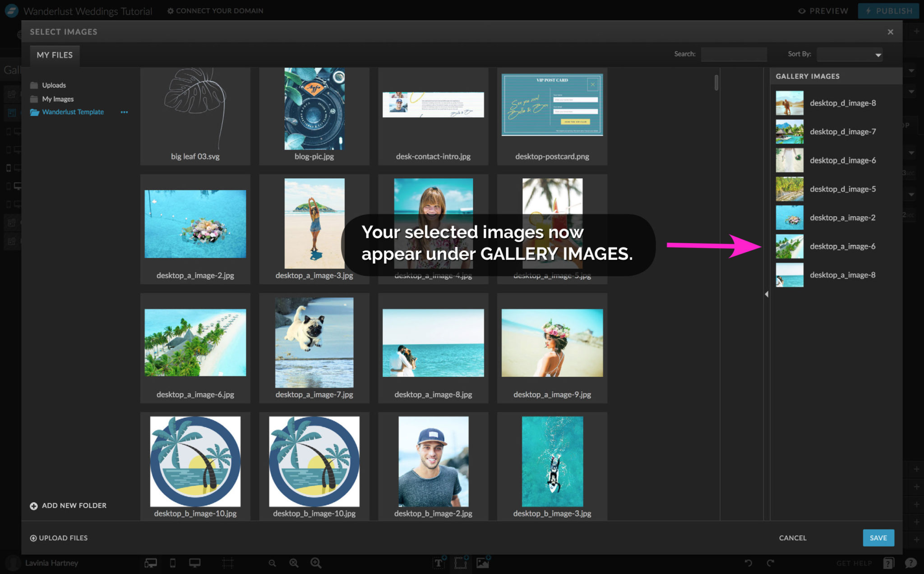Click the responsive devices preview icon
The image size is (924, 574).
tap(150, 563)
